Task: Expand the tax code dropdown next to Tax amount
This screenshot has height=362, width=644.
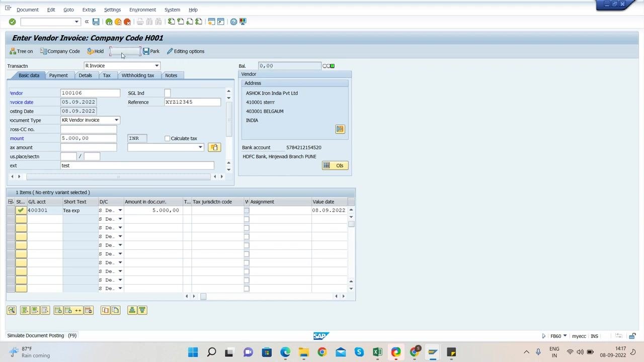Action: (x=200, y=147)
